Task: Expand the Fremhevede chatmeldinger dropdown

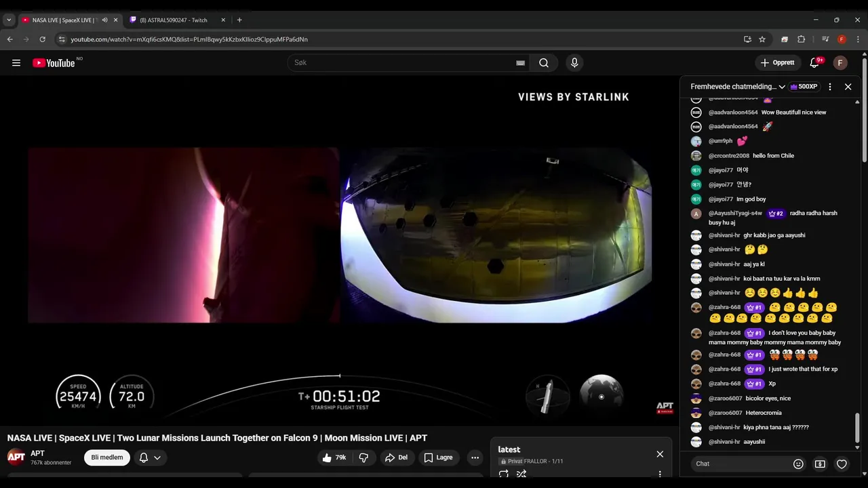Action: (x=737, y=87)
